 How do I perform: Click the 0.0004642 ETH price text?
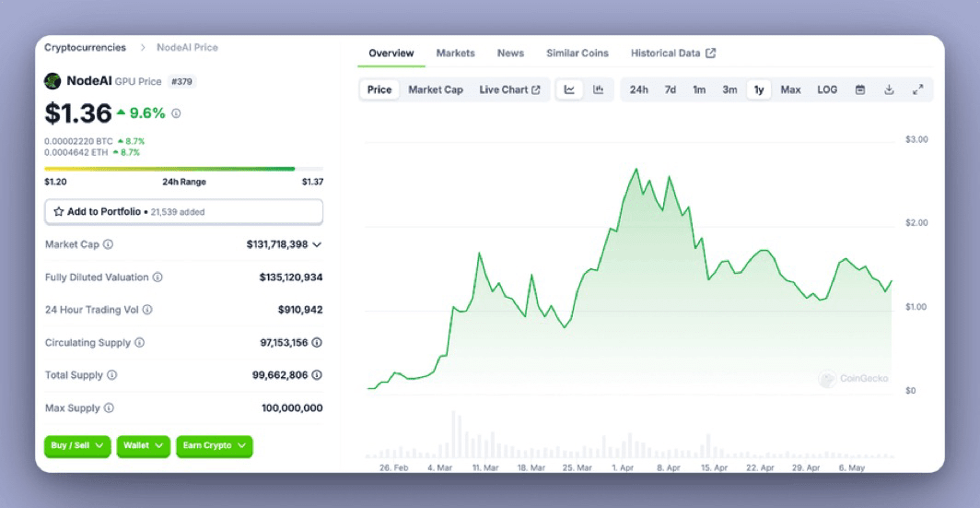76,152
